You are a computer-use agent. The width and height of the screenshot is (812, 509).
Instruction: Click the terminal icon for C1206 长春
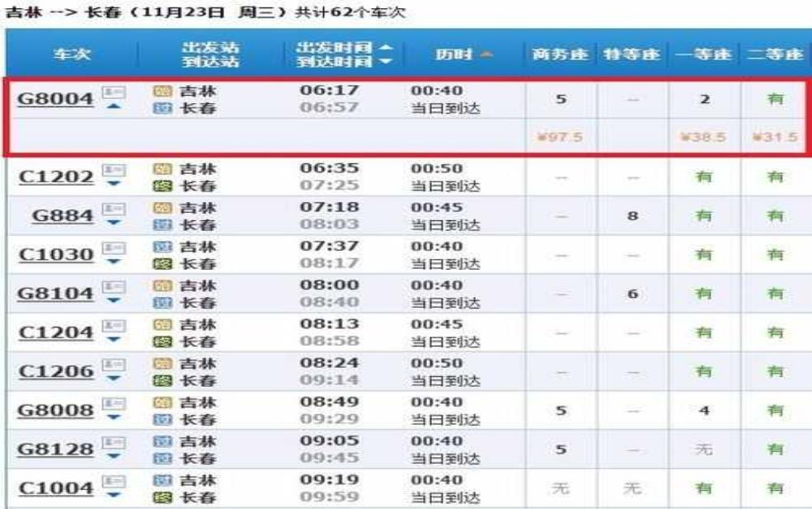point(162,380)
